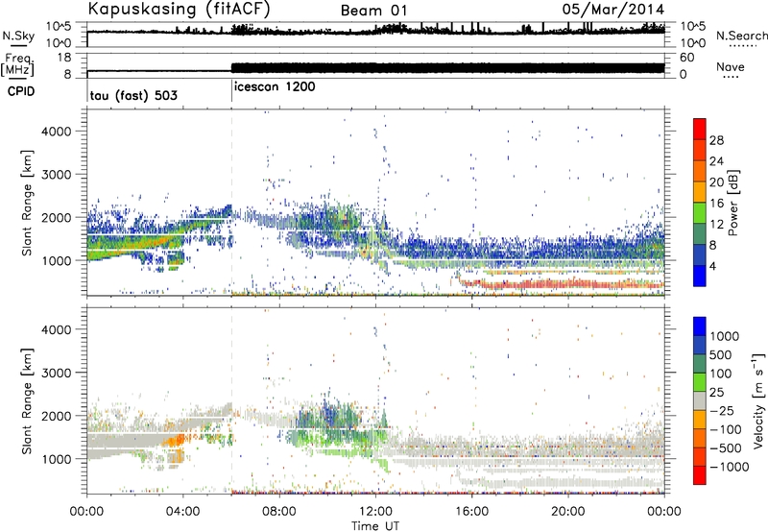Screen dimensions: 768x532
Task: Pick the red top segment of Power colorbar
Action: [700, 129]
